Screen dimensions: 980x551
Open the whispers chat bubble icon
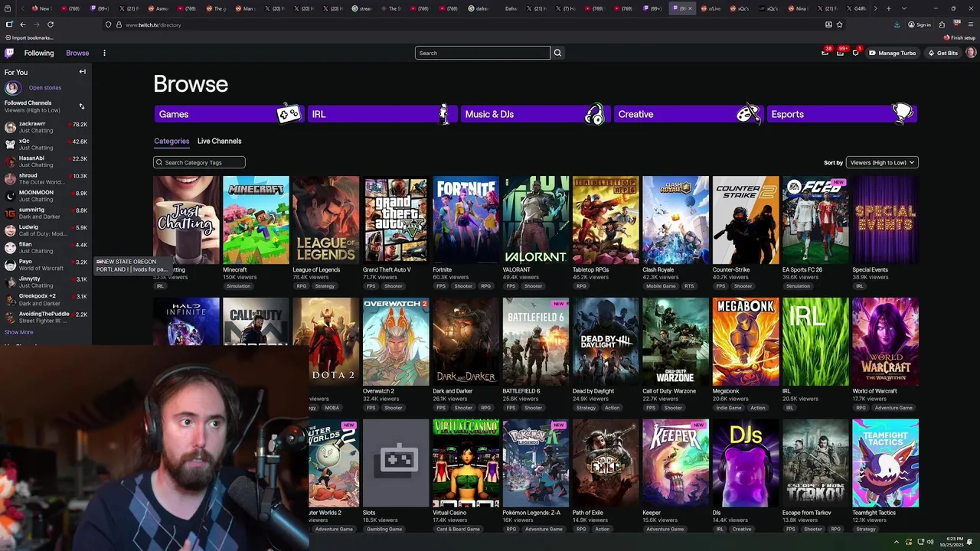(x=855, y=53)
